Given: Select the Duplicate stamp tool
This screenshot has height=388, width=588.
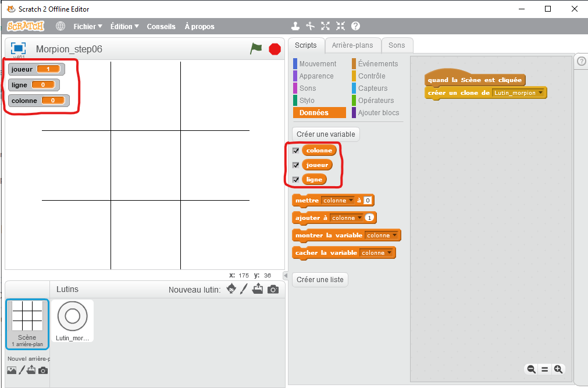Looking at the screenshot, I should click(x=295, y=26).
